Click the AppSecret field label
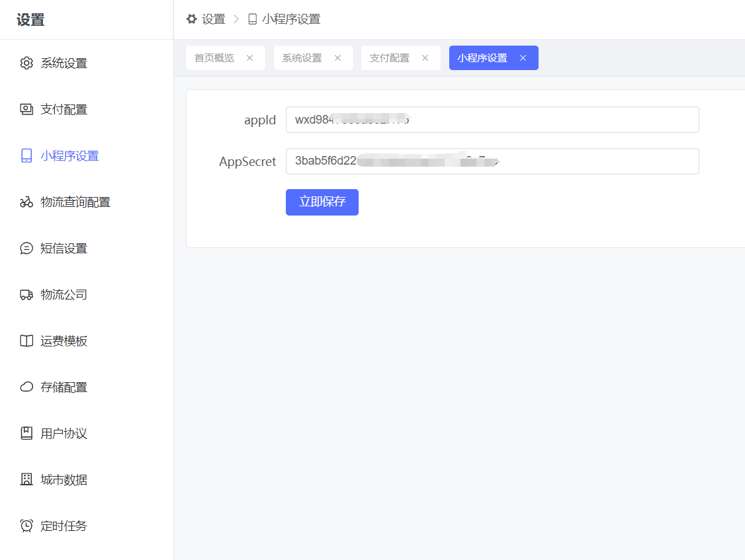The width and height of the screenshot is (745, 560). pyautogui.click(x=247, y=162)
